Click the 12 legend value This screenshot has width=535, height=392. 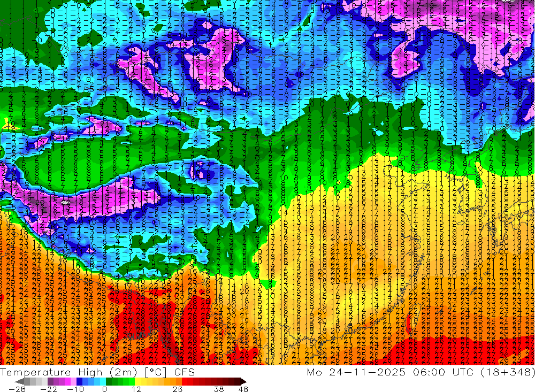coord(136,389)
